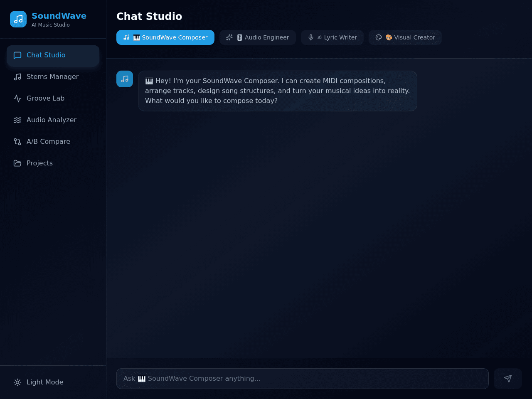Screen dimensions: 532x399
Task: Toggle Light Mode in the sidebar
Action: coord(53,382)
